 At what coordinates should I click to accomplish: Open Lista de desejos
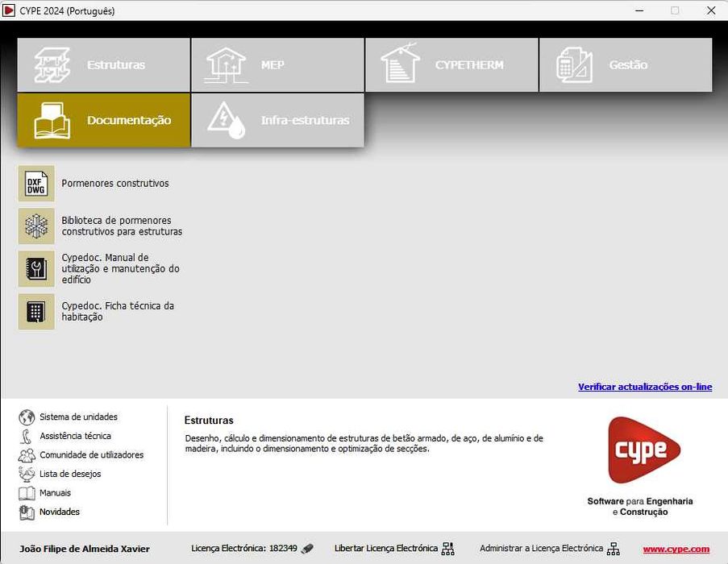(x=70, y=474)
